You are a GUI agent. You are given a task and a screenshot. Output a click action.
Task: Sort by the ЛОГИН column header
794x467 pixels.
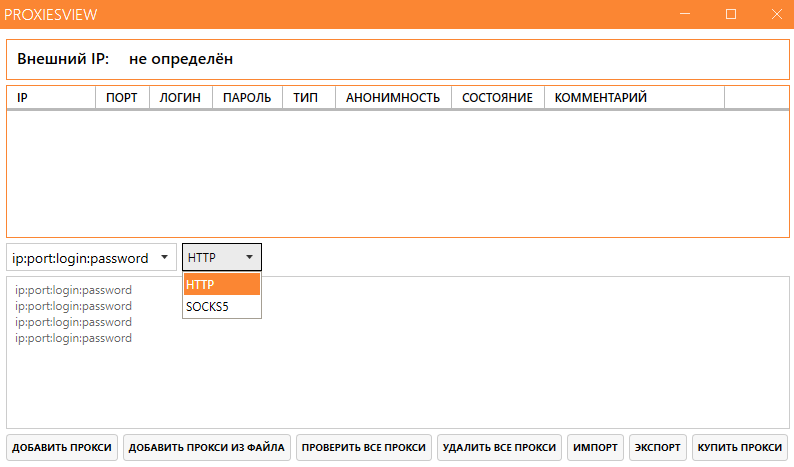tap(180, 97)
